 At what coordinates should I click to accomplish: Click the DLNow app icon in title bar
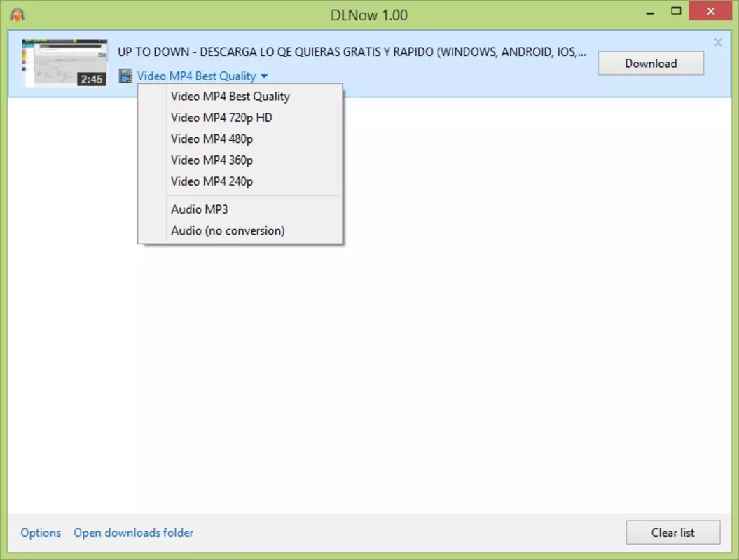pyautogui.click(x=17, y=15)
